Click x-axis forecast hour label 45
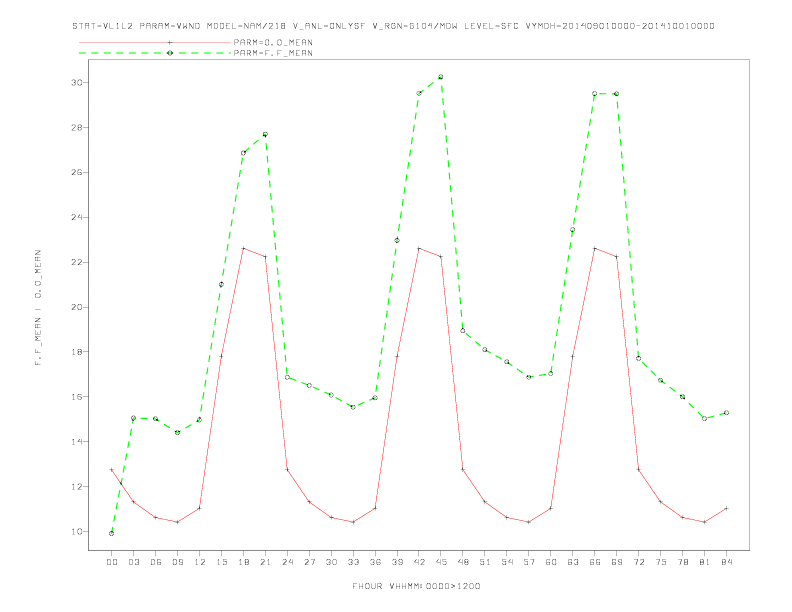The height and width of the screenshot is (612, 792). [x=441, y=562]
